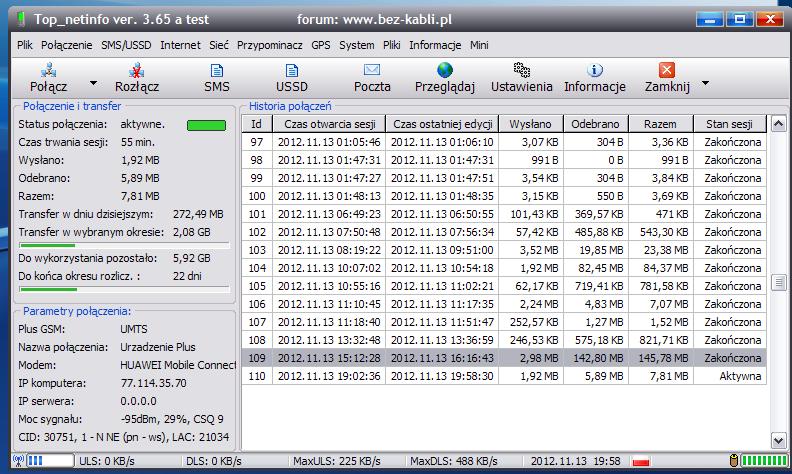Open the SMS toolbar icon
Viewport: 792px width, 474px height.
(x=216, y=70)
